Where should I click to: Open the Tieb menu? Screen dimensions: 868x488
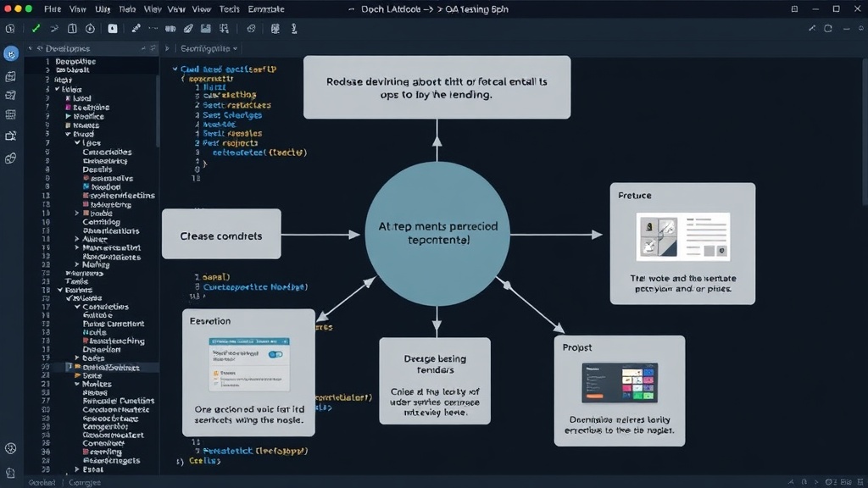click(x=127, y=9)
